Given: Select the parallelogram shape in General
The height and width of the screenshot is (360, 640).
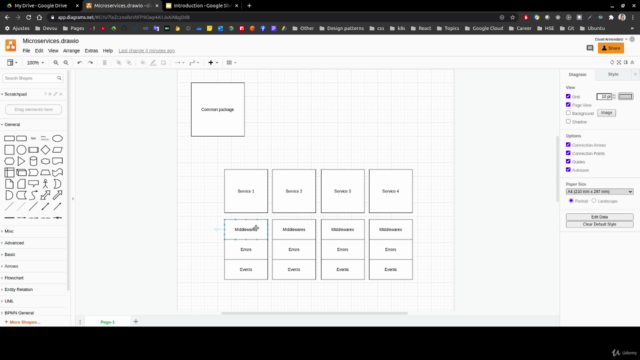Looking at the screenshot, I should tap(58, 150).
